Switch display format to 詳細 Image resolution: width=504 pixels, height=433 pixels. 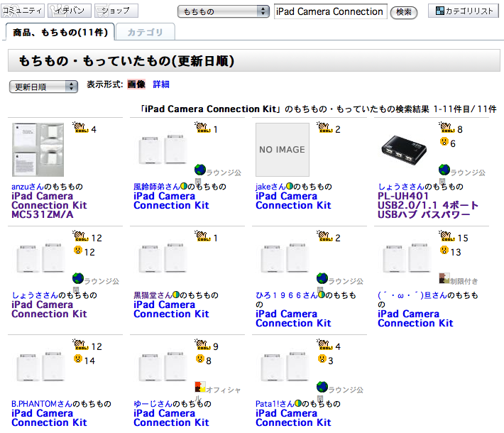pos(161,84)
